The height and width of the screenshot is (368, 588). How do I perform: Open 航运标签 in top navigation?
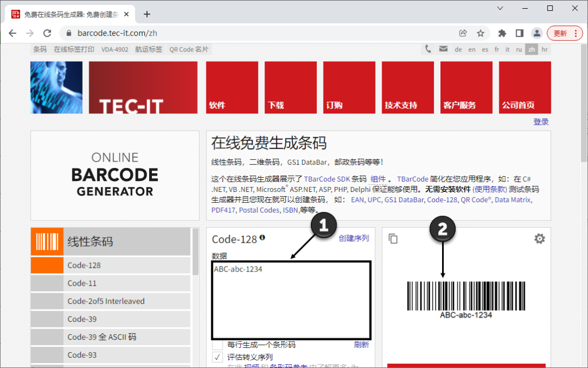pos(149,49)
